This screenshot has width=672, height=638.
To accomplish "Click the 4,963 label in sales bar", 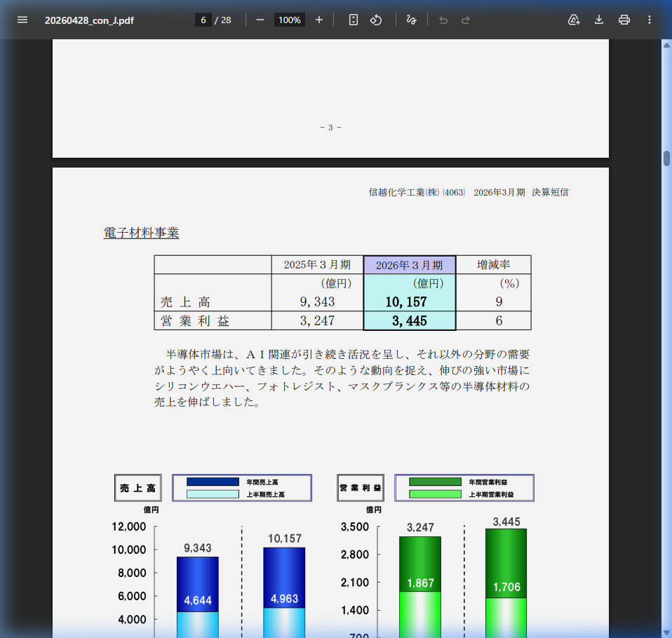I will (x=284, y=599).
